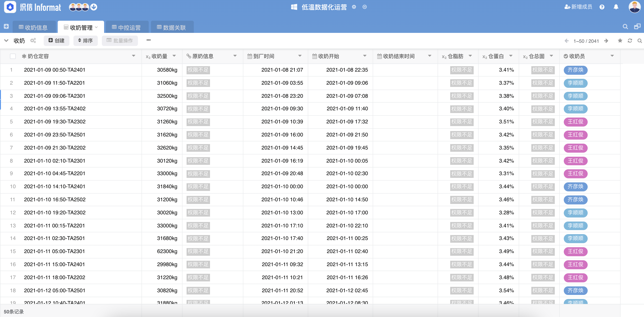Open 仓蛋白 column dropdown
The height and width of the screenshot is (317, 644).
pyautogui.click(x=511, y=56)
